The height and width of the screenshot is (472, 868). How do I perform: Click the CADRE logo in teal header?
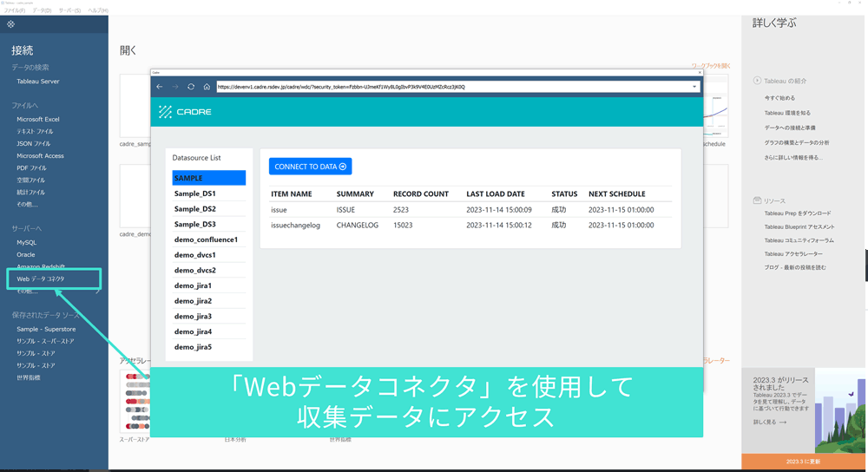185,112
